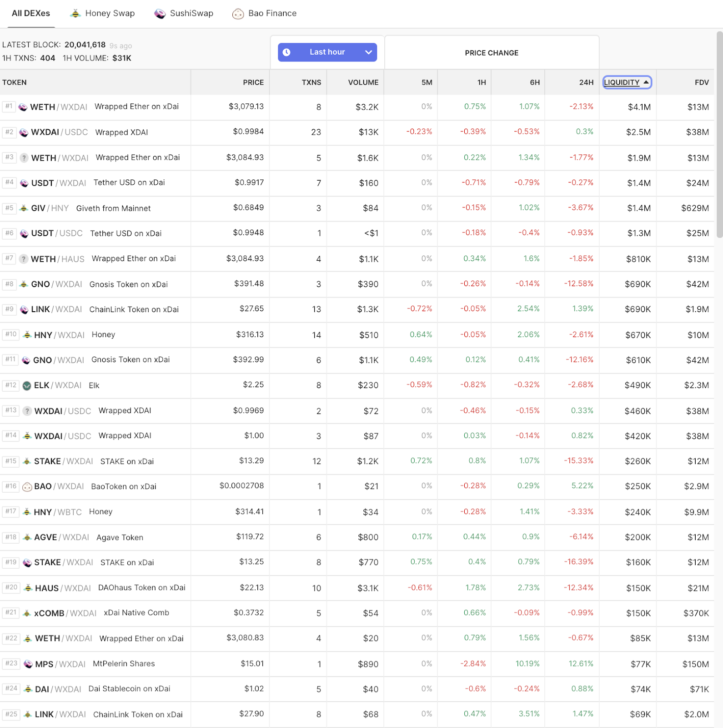Sort by the VOLUME column header
Image resolution: width=723 pixels, height=728 pixels.
[x=363, y=82]
